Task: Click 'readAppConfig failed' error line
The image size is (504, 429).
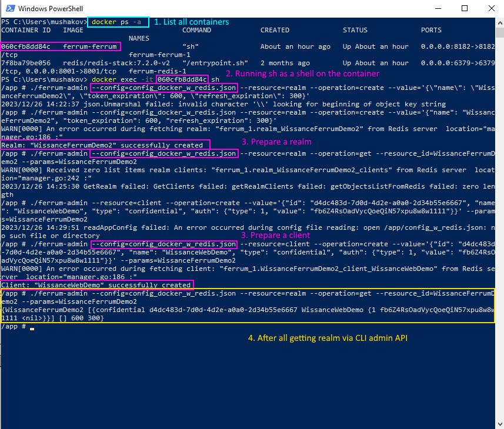Action: pyautogui.click(x=248, y=232)
